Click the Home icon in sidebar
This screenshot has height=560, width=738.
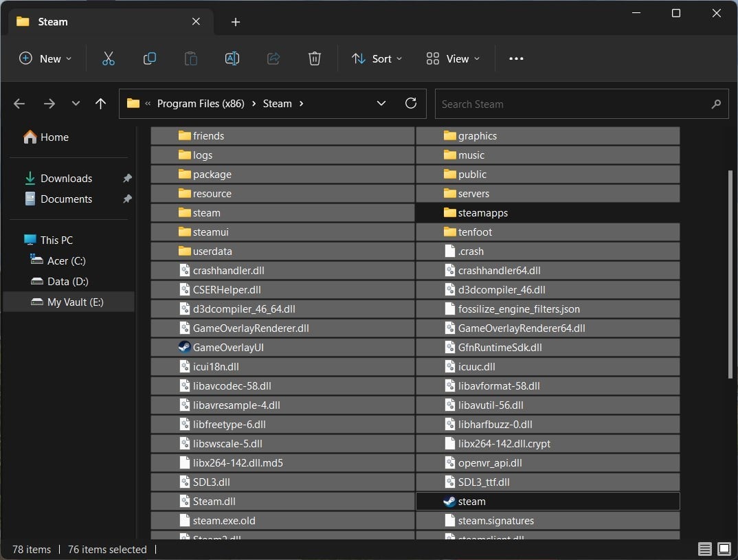point(30,137)
